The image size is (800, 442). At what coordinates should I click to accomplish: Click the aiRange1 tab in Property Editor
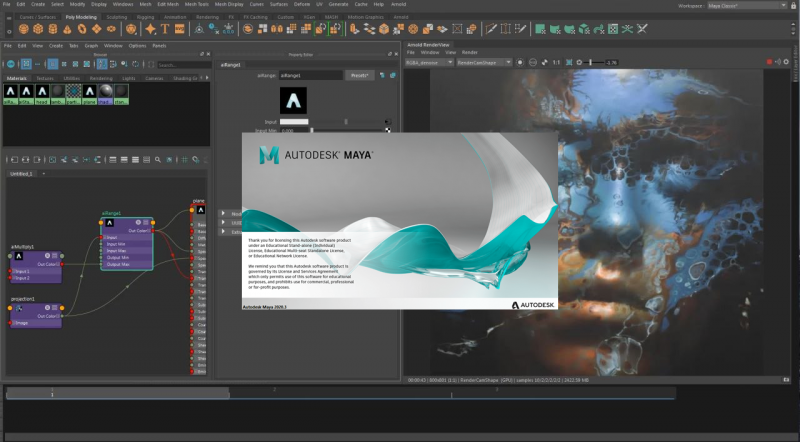point(231,65)
